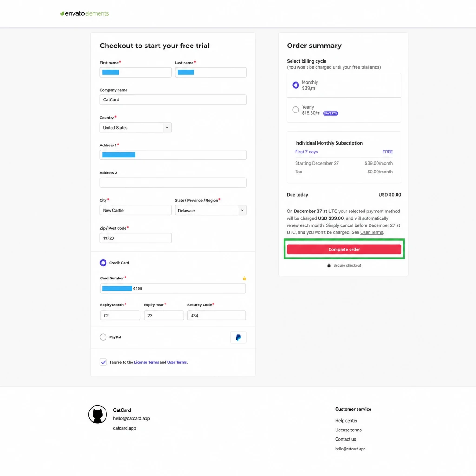Viewport: 476px width, 476px height.
Task: Click the CatCard cat avatar
Action: click(98, 414)
